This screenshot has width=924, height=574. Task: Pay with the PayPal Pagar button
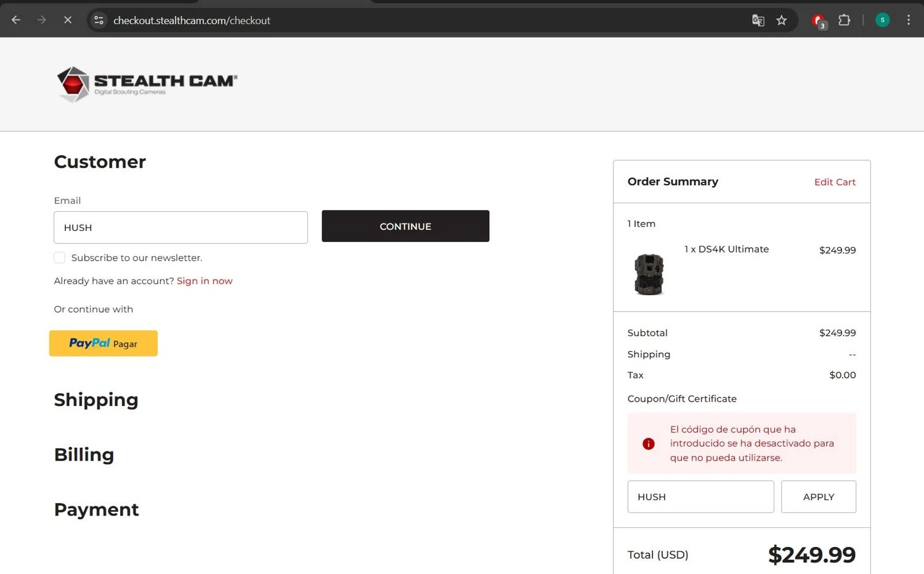[x=103, y=343]
